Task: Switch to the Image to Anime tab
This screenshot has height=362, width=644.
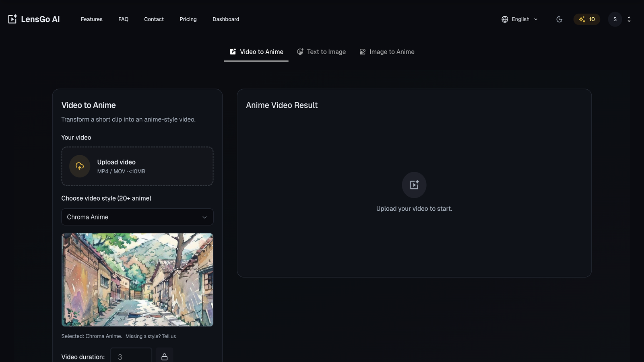Action: pos(387,52)
